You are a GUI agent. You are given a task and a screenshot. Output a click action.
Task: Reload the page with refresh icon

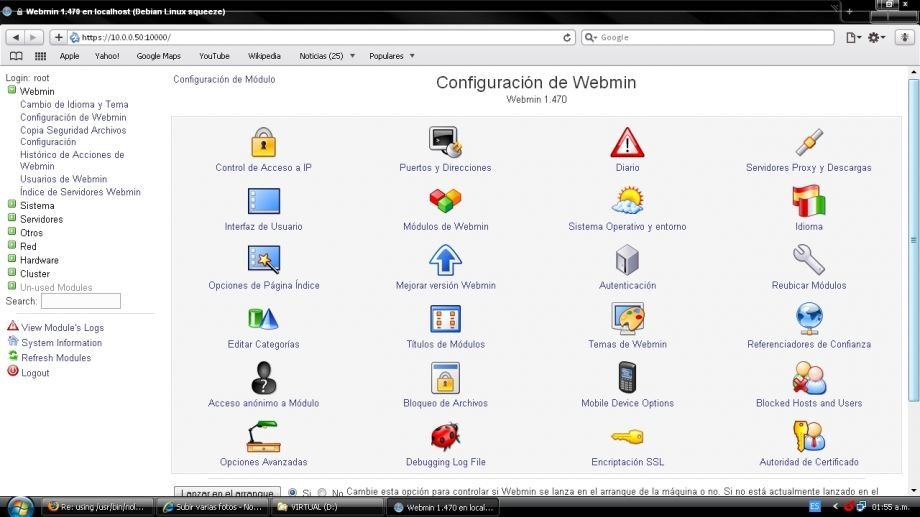[x=567, y=38]
